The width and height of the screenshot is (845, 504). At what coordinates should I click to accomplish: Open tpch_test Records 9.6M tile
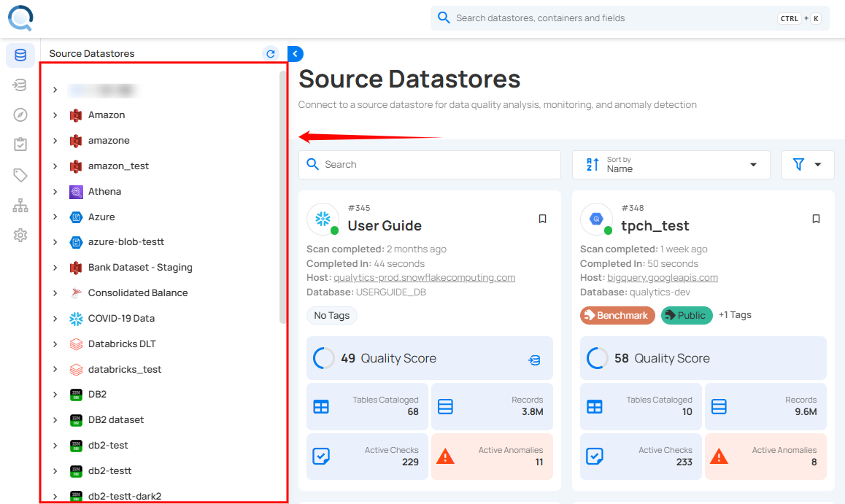[x=765, y=406]
